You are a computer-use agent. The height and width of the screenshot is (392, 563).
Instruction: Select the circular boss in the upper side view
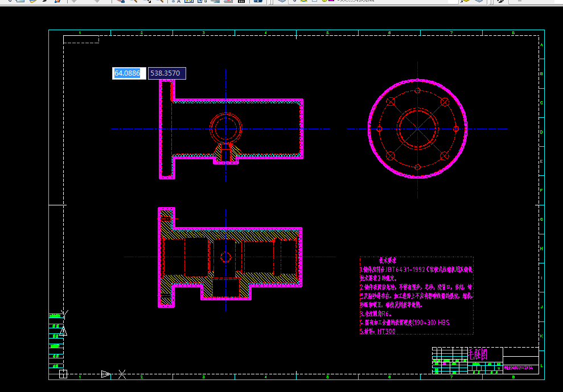tap(226, 127)
